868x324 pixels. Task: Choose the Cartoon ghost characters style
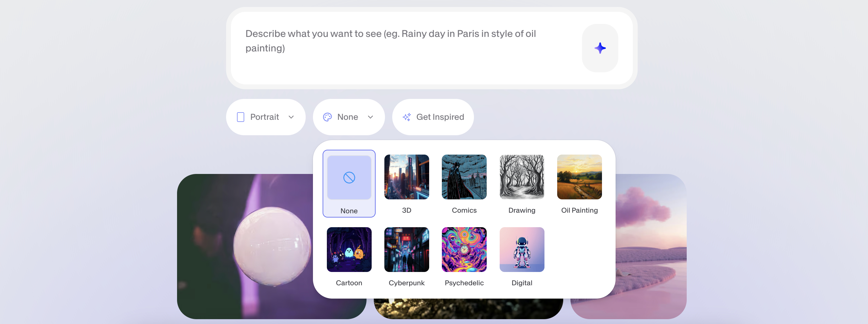coord(349,250)
